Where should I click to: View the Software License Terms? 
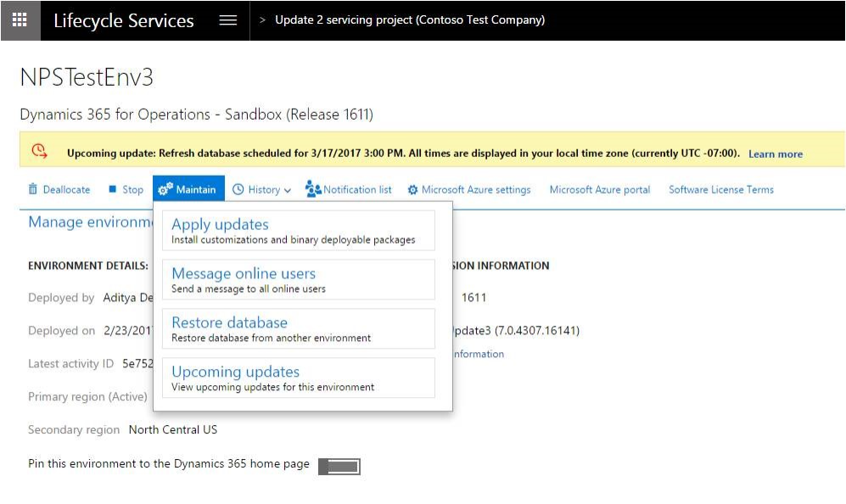(720, 189)
